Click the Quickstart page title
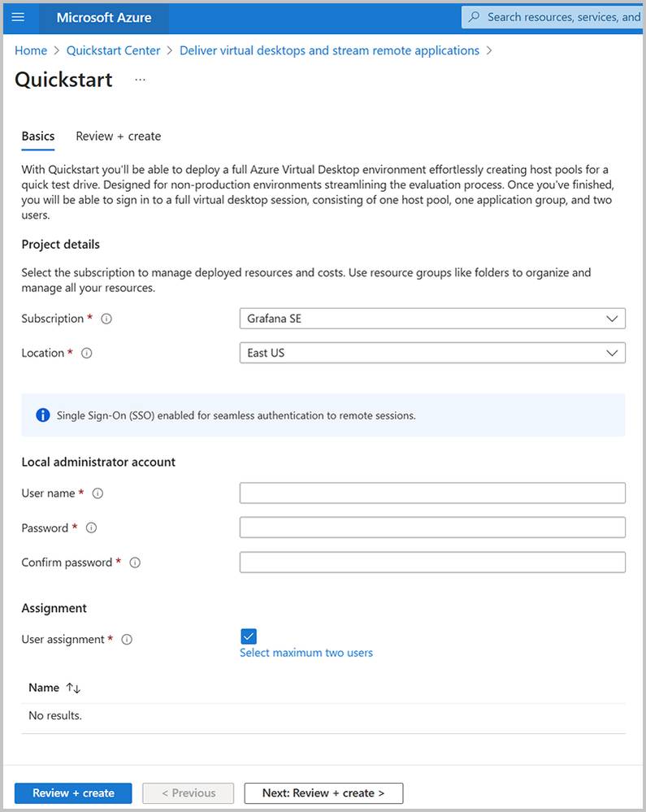Viewport: 646px width, 812px height. pos(63,80)
